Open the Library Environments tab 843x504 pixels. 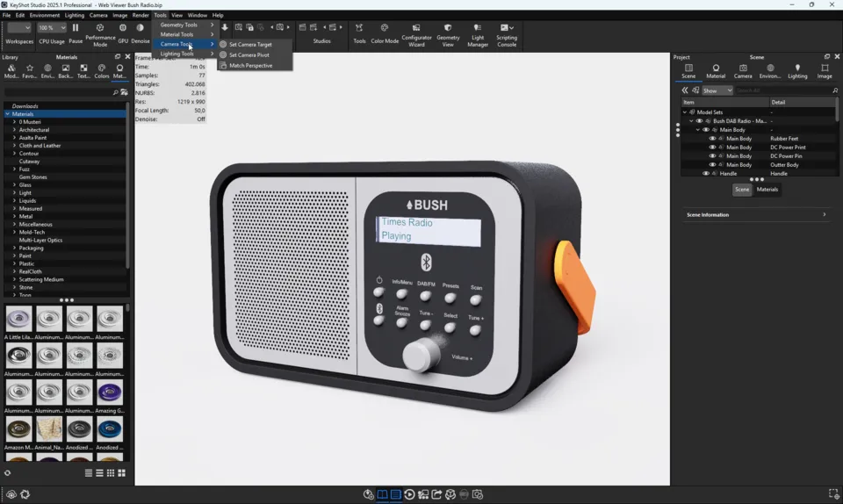[47, 71]
